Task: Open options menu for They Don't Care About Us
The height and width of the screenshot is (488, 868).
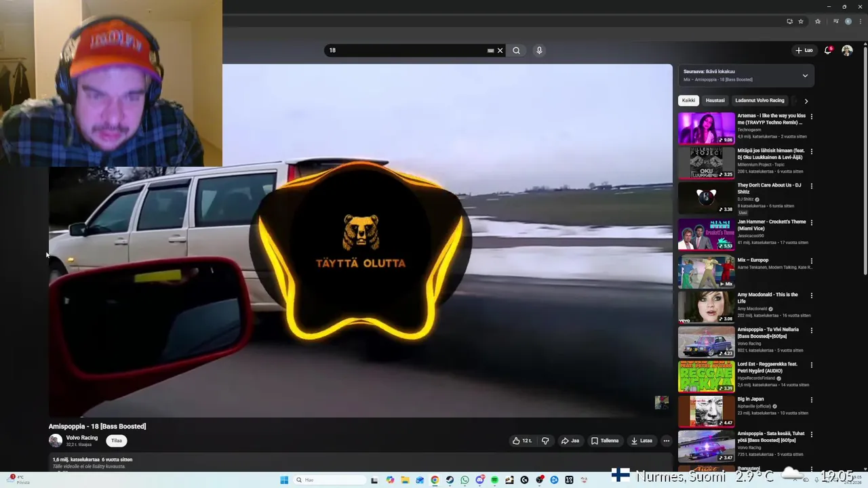Action: [x=811, y=186]
